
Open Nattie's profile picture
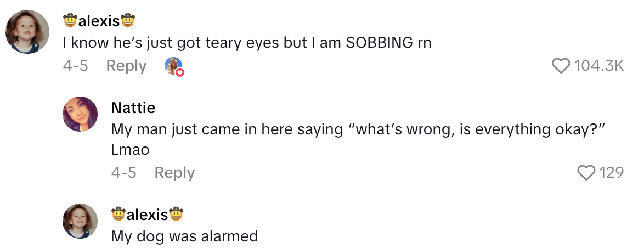80,114
